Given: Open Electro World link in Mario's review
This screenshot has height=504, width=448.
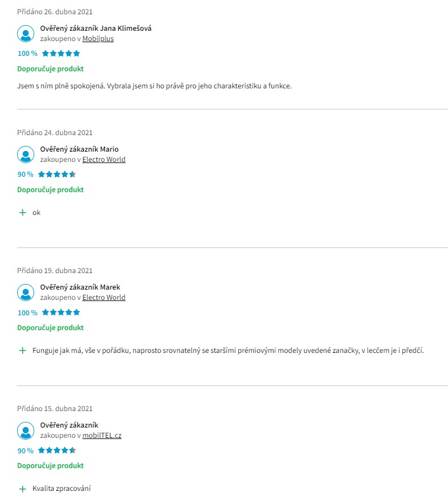Looking at the screenshot, I should 104,160.
